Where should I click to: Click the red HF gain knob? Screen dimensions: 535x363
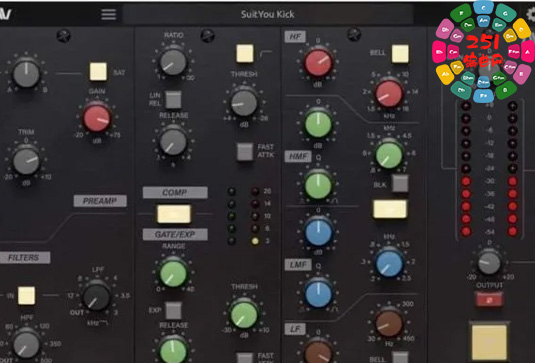click(x=318, y=62)
